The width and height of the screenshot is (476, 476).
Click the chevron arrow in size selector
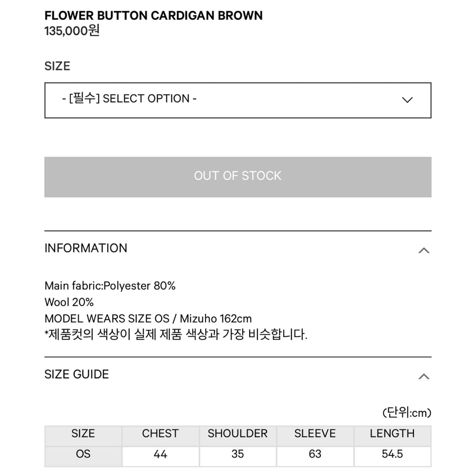[407, 100]
